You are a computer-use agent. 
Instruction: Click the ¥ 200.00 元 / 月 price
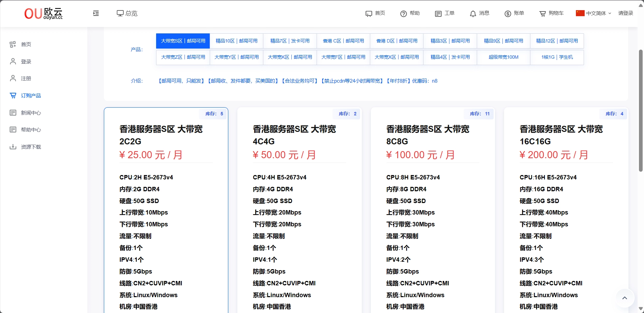pos(554,155)
